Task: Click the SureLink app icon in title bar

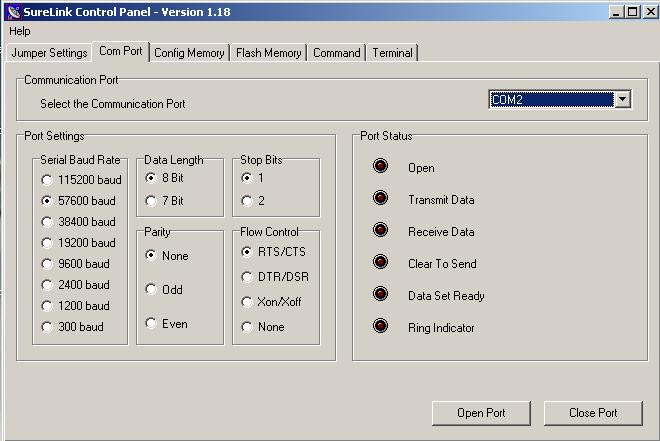Action: coord(14,12)
